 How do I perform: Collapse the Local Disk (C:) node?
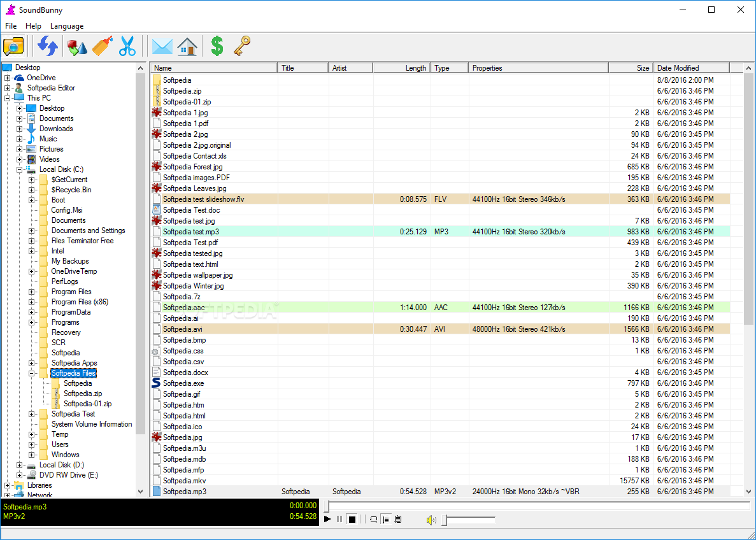point(19,169)
